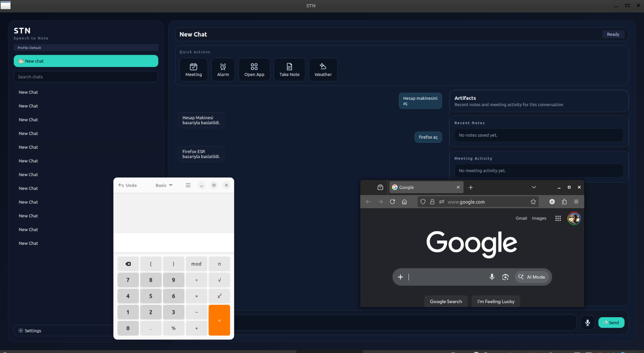
Task: Bookmark this page with the star
Action: click(x=533, y=202)
